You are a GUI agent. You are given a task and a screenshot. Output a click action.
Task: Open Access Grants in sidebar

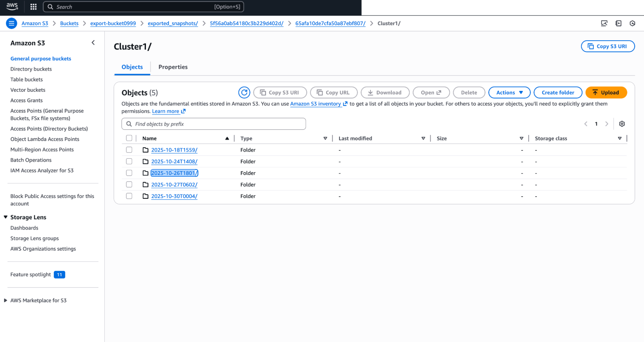[26, 100]
